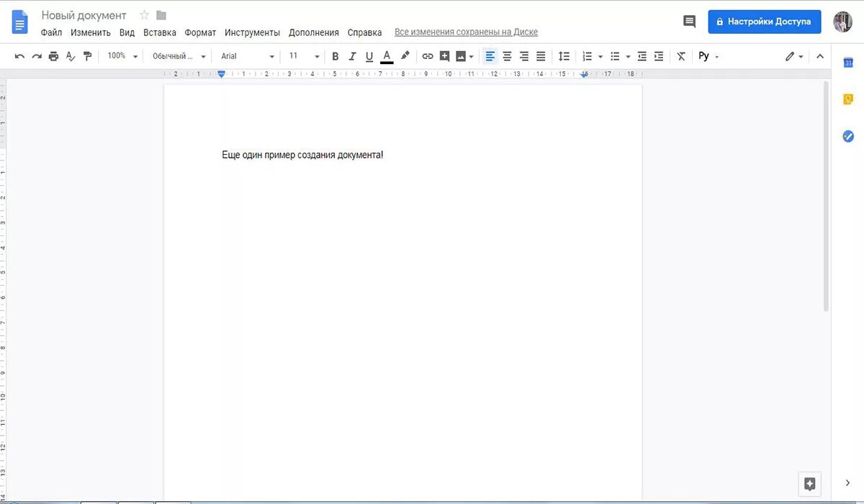Activate the paint format tool
This screenshot has height=504, width=864.
(x=88, y=56)
